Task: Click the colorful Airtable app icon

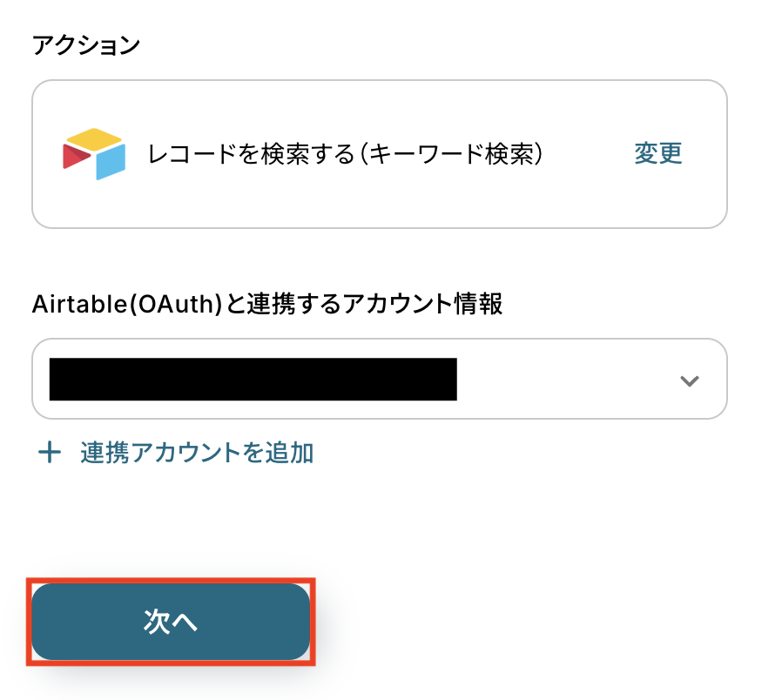Action: pyautogui.click(x=93, y=154)
